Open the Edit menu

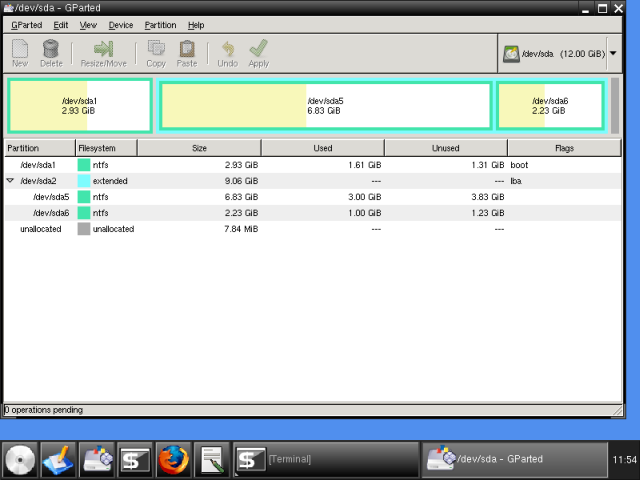tap(61, 25)
